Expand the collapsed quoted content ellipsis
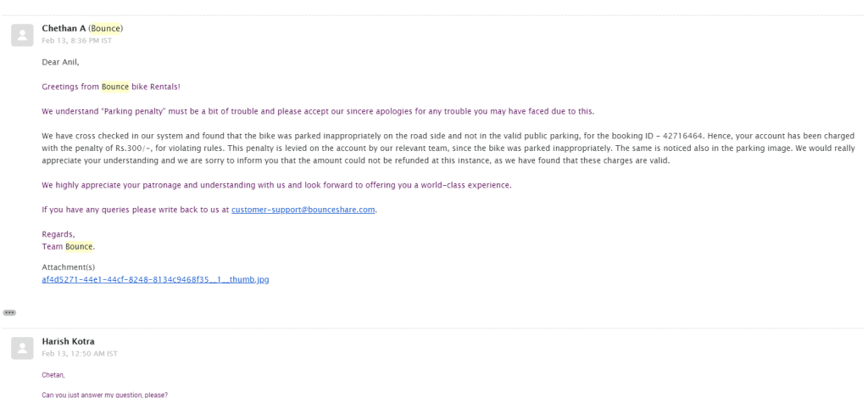868x398 pixels. pos(9,312)
